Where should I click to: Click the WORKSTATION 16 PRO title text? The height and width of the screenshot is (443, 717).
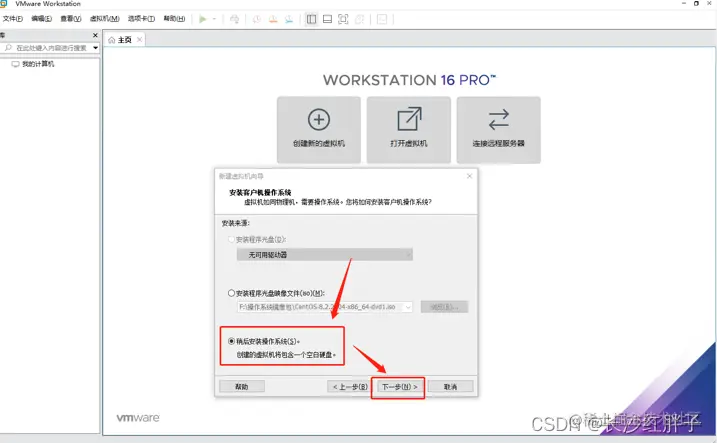[409, 80]
